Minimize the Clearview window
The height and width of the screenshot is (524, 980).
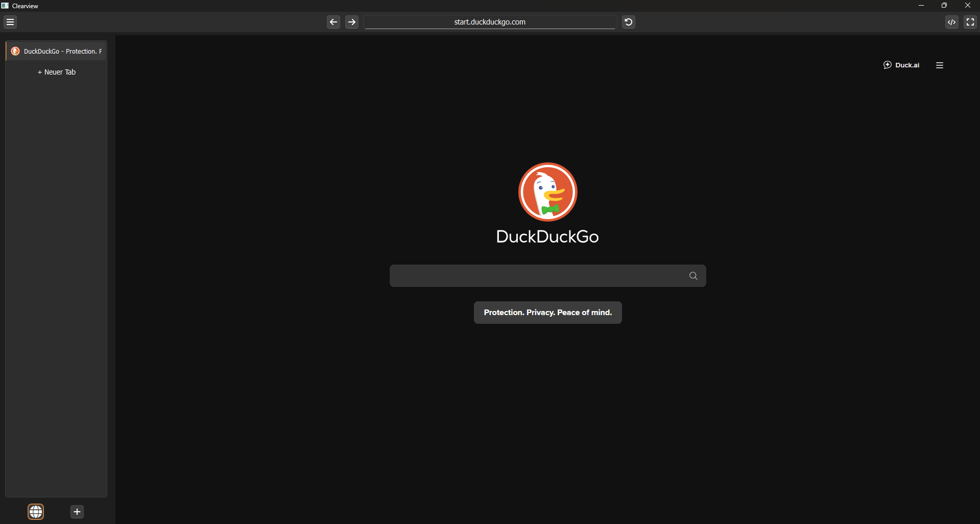coord(921,6)
